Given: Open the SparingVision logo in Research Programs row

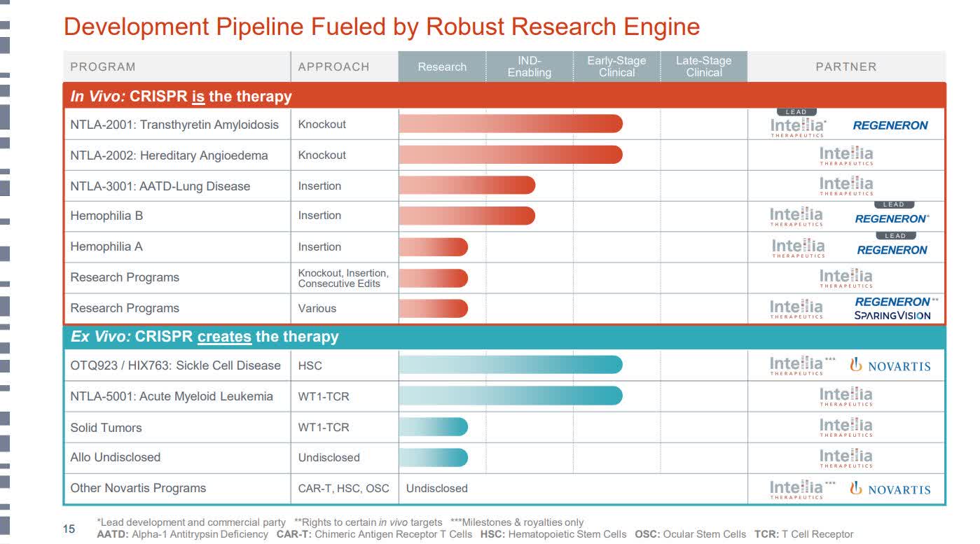Looking at the screenshot, I should pos(894,315).
